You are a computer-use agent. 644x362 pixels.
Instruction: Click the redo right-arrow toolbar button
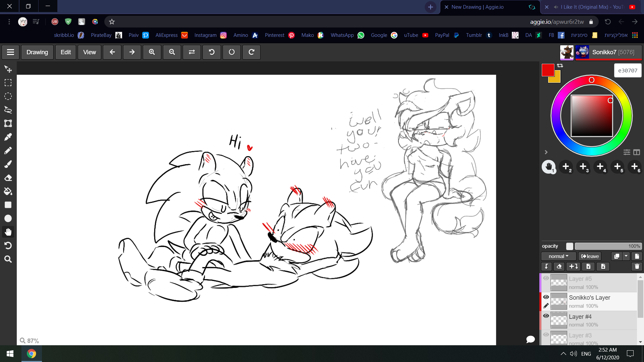(x=132, y=52)
